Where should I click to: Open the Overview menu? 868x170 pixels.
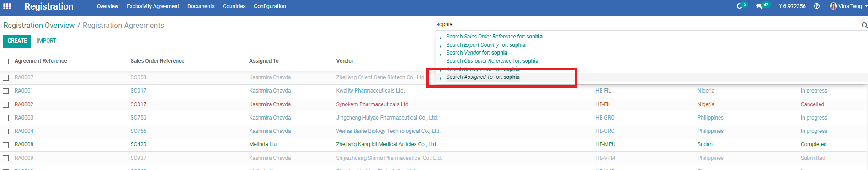click(x=107, y=6)
